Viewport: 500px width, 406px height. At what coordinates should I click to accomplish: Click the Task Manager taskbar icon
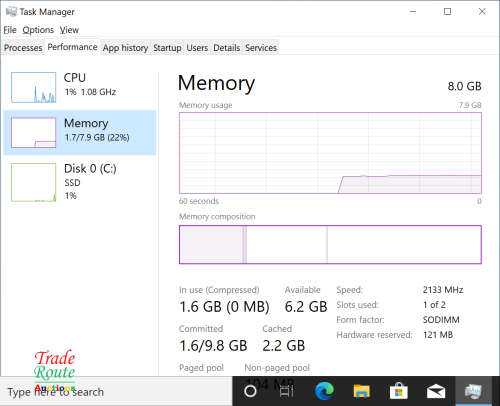click(x=473, y=391)
